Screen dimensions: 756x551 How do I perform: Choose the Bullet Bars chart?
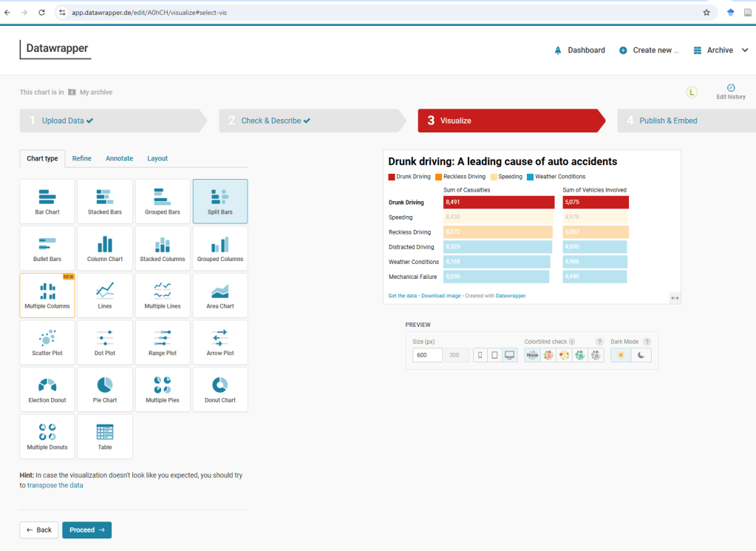(47, 249)
